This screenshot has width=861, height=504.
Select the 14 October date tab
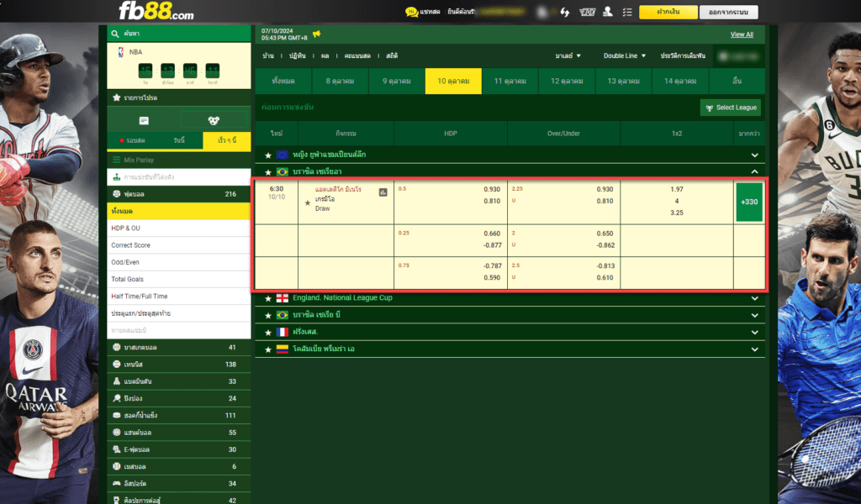pyautogui.click(x=680, y=81)
